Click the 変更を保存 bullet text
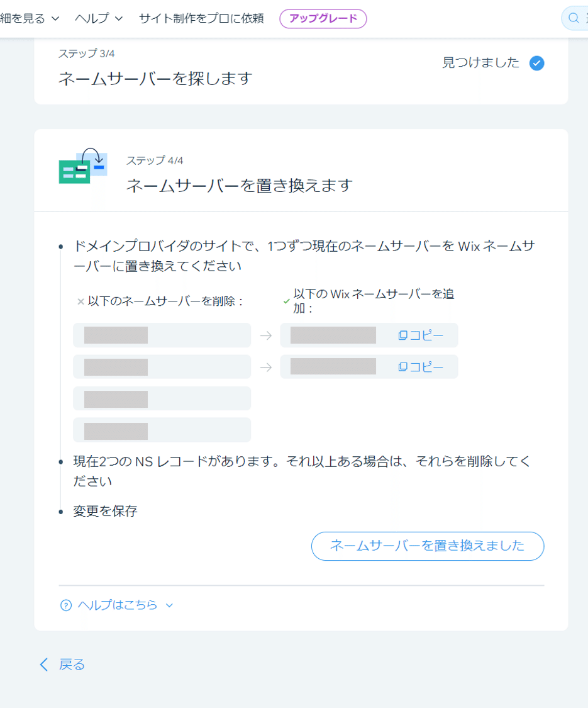 click(x=105, y=511)
